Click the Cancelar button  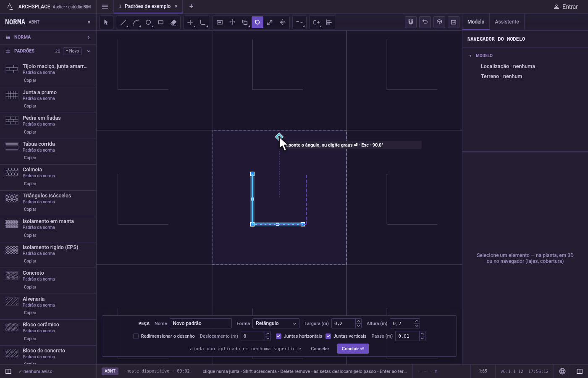pos(320,349)
